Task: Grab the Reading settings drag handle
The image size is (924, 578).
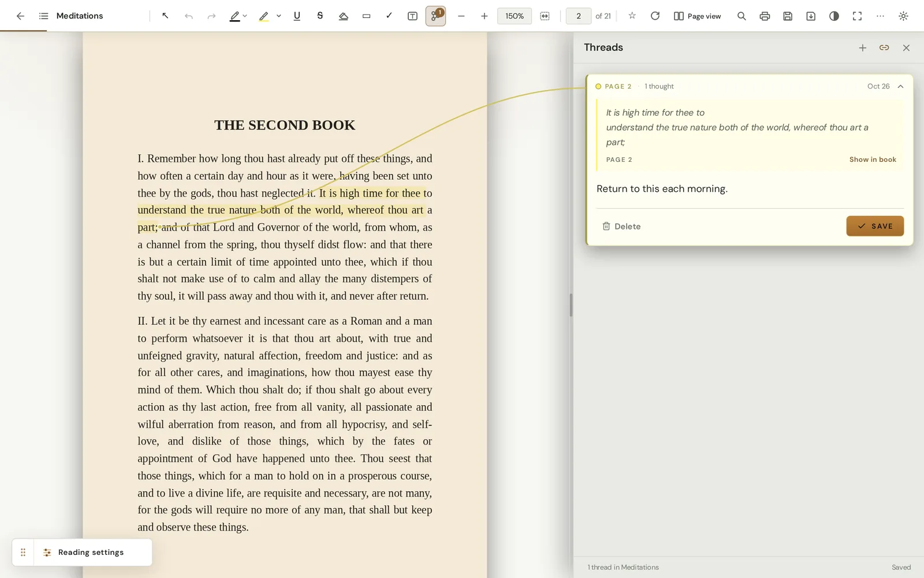Action: (x=23, y=552)
